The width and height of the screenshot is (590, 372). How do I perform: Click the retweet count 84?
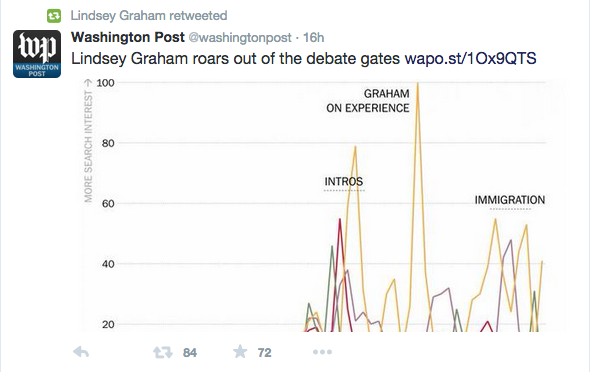point(190,353)
